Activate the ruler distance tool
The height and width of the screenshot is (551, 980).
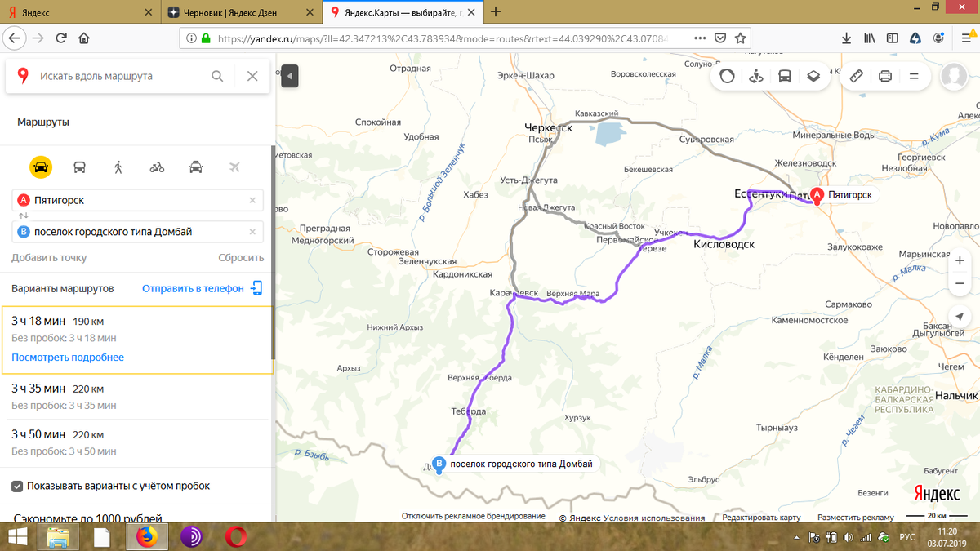pyautogui.click(x=856, y=77)
